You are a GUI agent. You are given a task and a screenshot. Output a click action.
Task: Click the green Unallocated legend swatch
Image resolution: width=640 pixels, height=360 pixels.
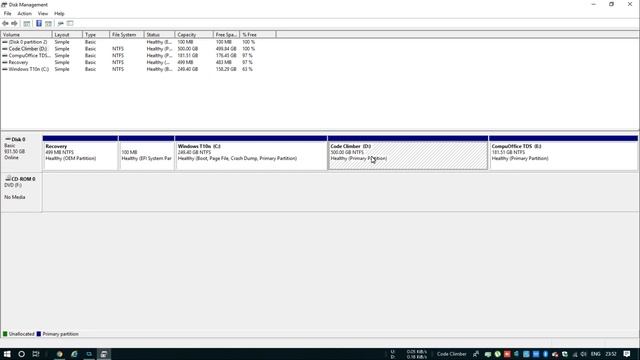click(5, 334)
